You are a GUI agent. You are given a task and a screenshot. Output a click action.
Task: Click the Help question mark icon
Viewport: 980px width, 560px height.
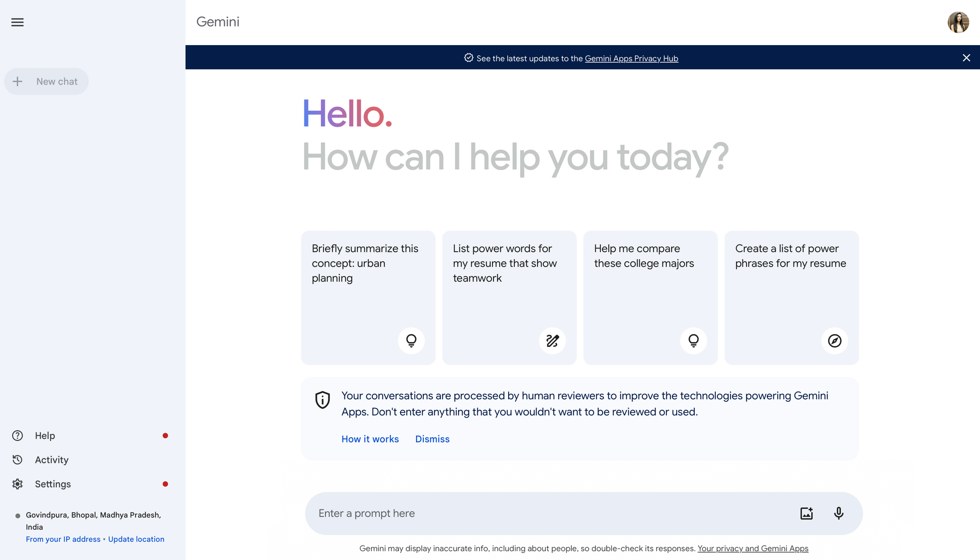[x=17, y=435]
